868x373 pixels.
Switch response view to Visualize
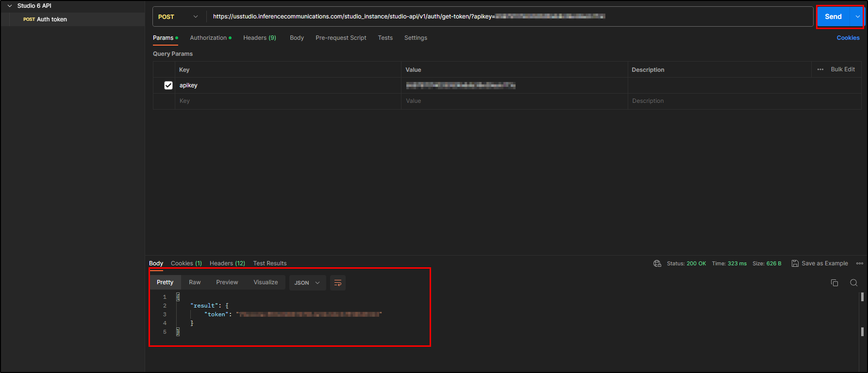266,282
